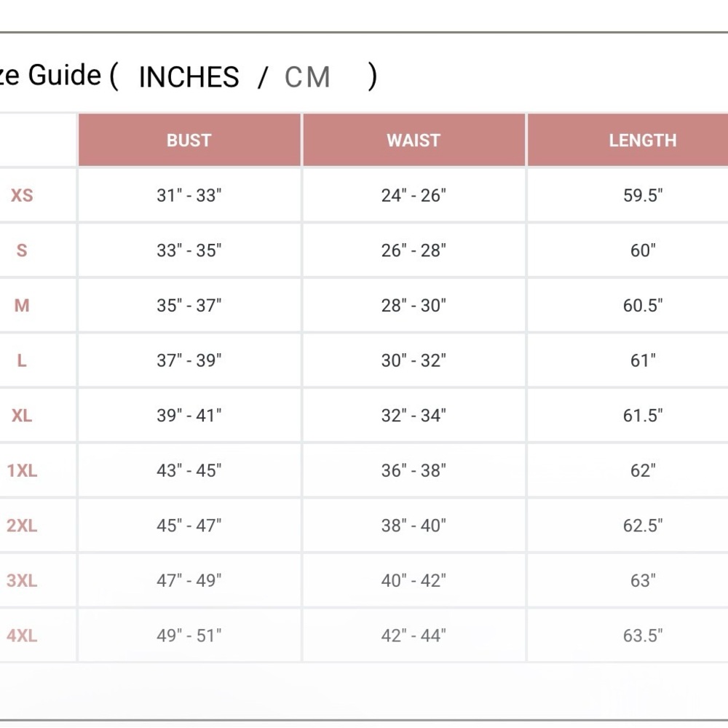Click the 4XL waist cell 42" - 44"
Viewport: 728px width, 728px height.
414,635
